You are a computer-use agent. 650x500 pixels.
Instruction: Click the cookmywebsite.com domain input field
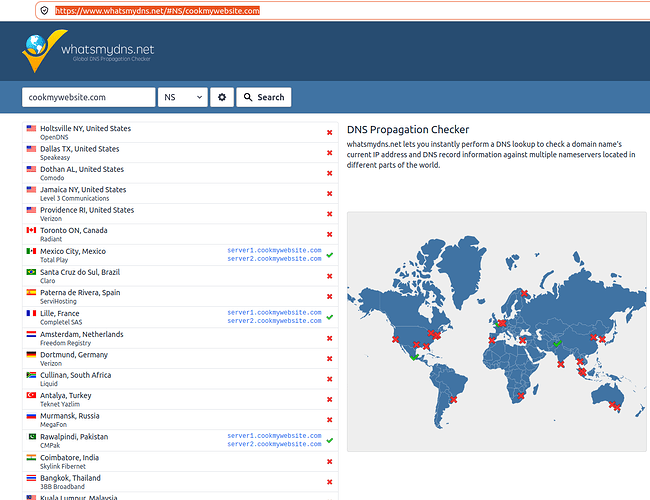click(89, 97)
